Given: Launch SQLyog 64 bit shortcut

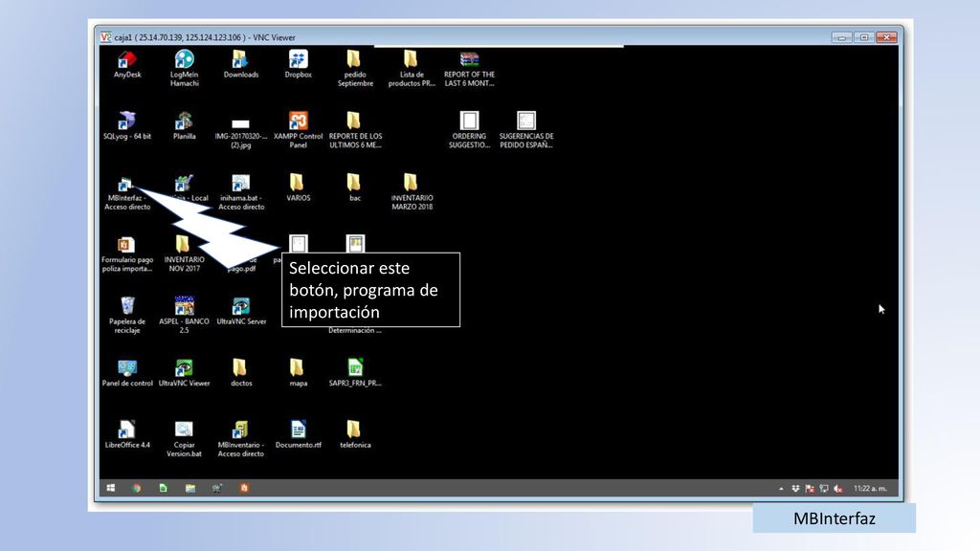Looking at the screenshot, I should pos(127,126).
